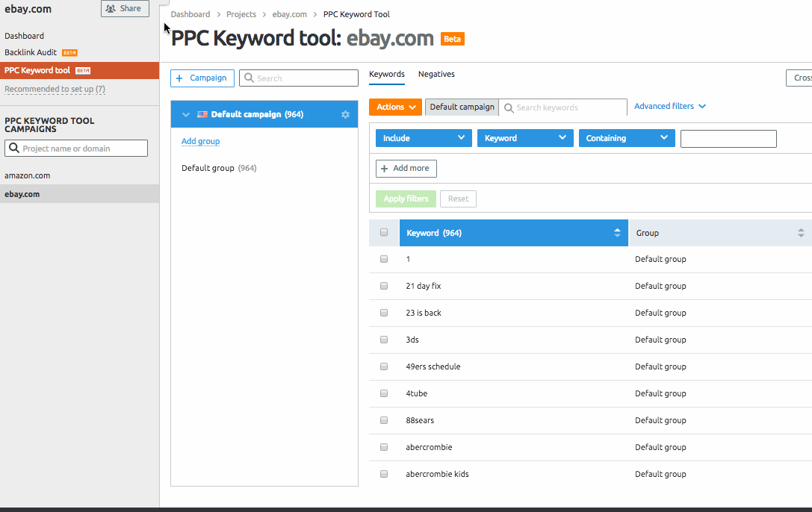812x512 pixels.
Task: Open Default campaign settings gear icon
Action: coord(345,114)
